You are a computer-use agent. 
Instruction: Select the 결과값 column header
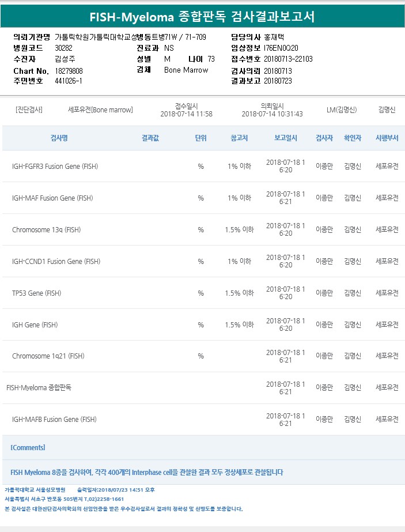point(151,138)
